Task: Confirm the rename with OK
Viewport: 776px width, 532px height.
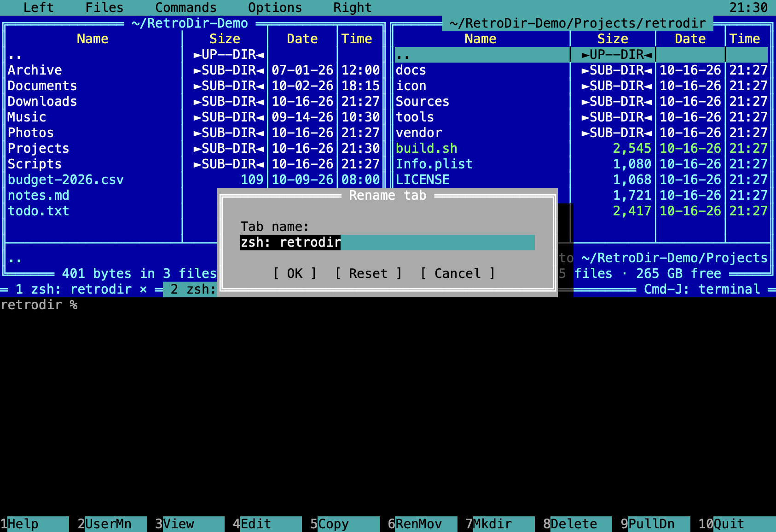Action: [x=295, y=274]
